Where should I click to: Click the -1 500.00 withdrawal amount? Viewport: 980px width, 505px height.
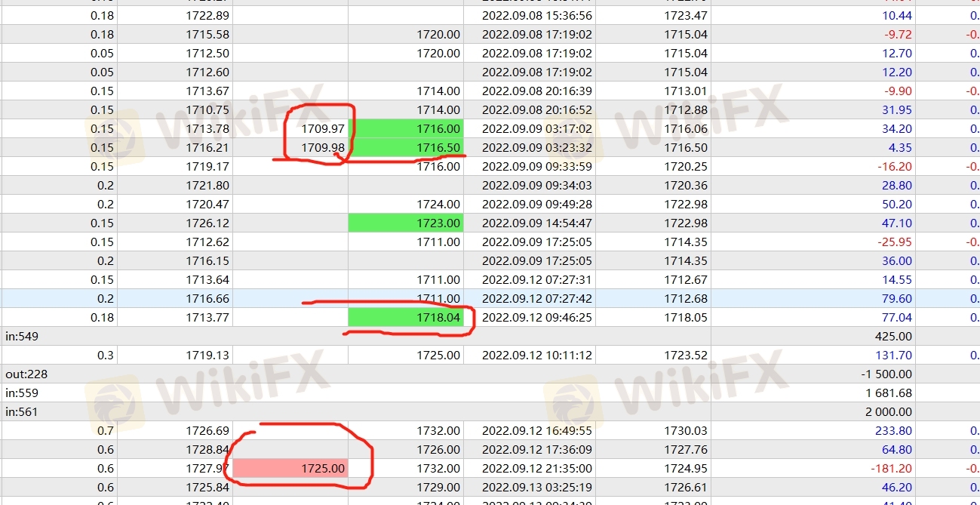(x=886, y=374)
